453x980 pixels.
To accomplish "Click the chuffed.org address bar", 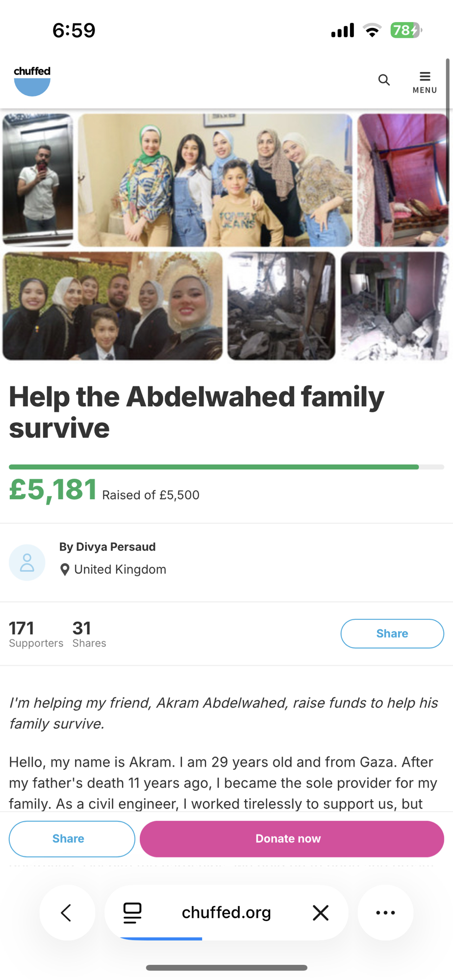I will (226, 912).
